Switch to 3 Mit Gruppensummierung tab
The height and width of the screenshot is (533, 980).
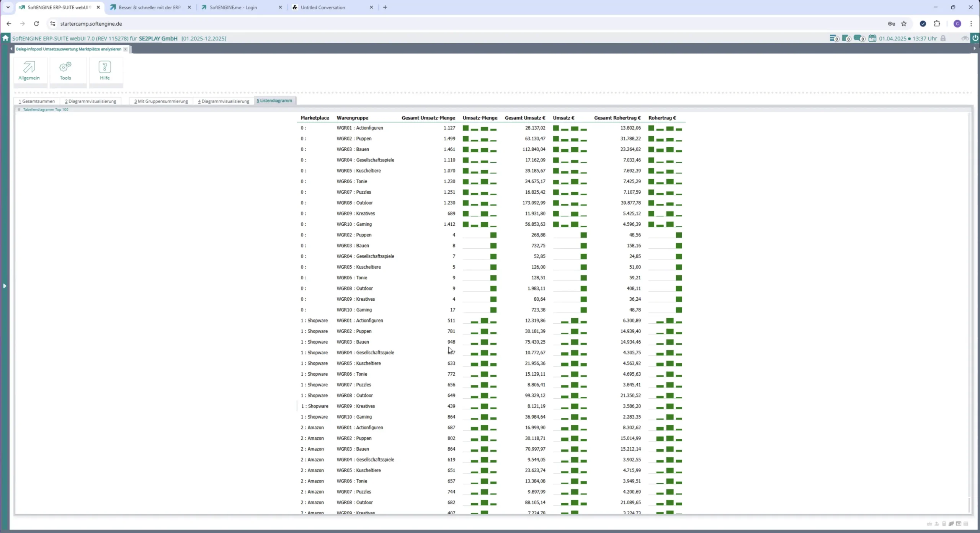[x=161, y=101]
